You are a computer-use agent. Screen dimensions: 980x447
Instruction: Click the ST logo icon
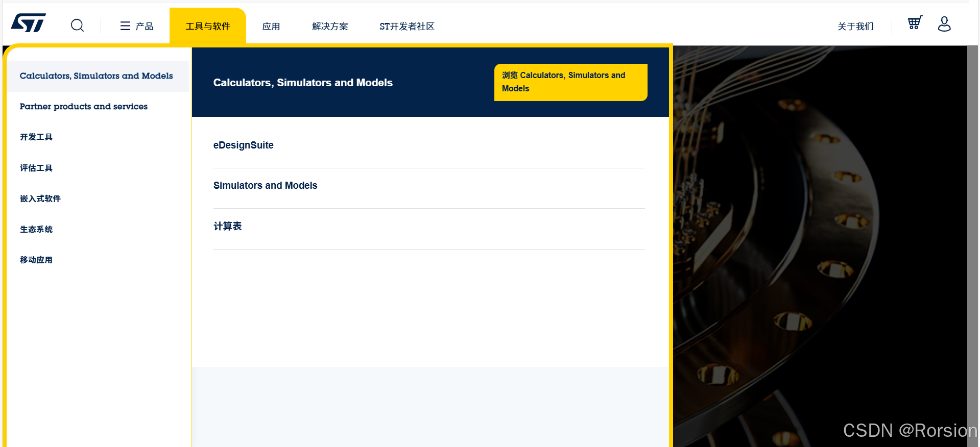coord(29,23)
